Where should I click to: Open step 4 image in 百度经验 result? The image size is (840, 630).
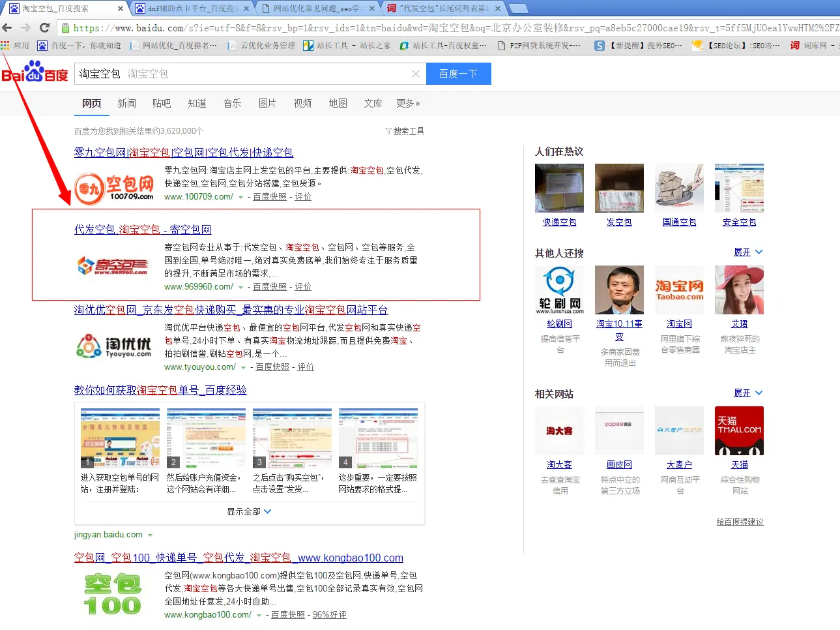[378, 438]
